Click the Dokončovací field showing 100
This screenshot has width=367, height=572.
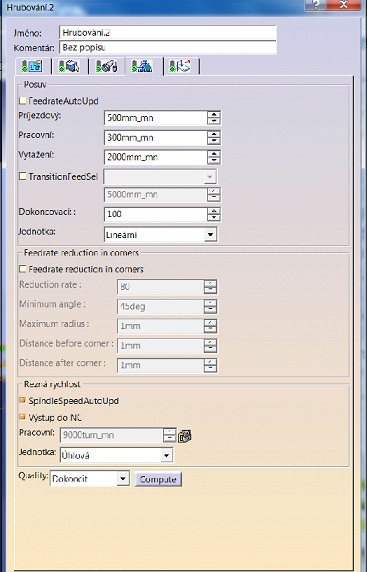[x=156, y=214]
